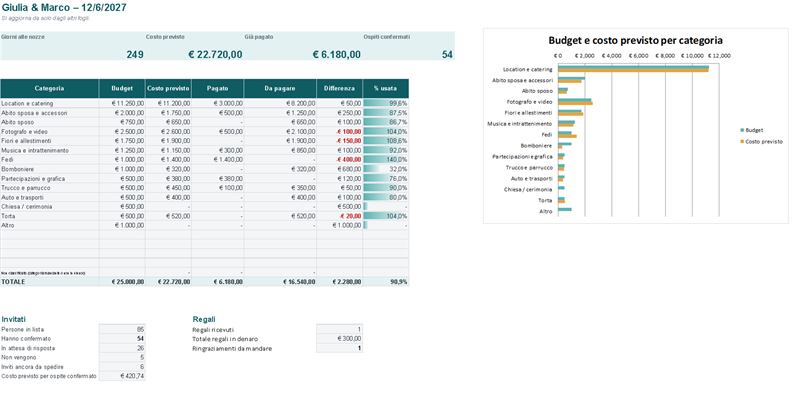The width and height of the screenshot is (800, 400).
Task: Click the "Ringraziamenti da mandare" label
Action: [232, 348]
